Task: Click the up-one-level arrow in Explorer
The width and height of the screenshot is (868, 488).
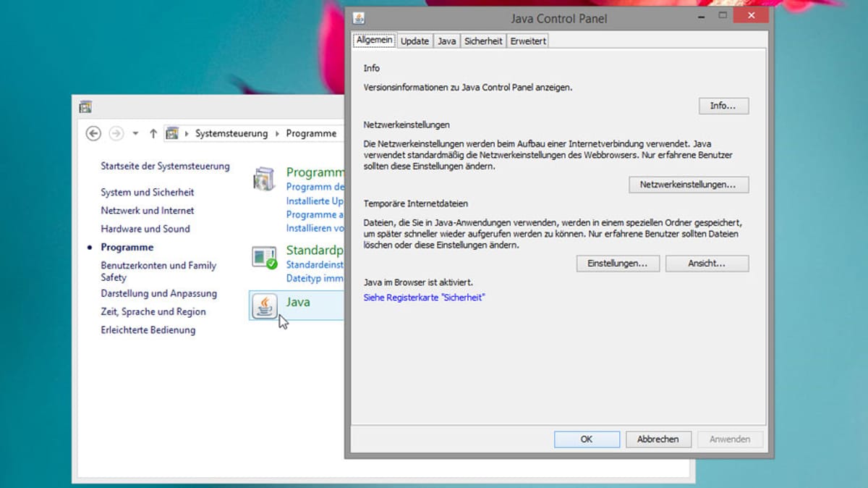Action: click(154, 132)
